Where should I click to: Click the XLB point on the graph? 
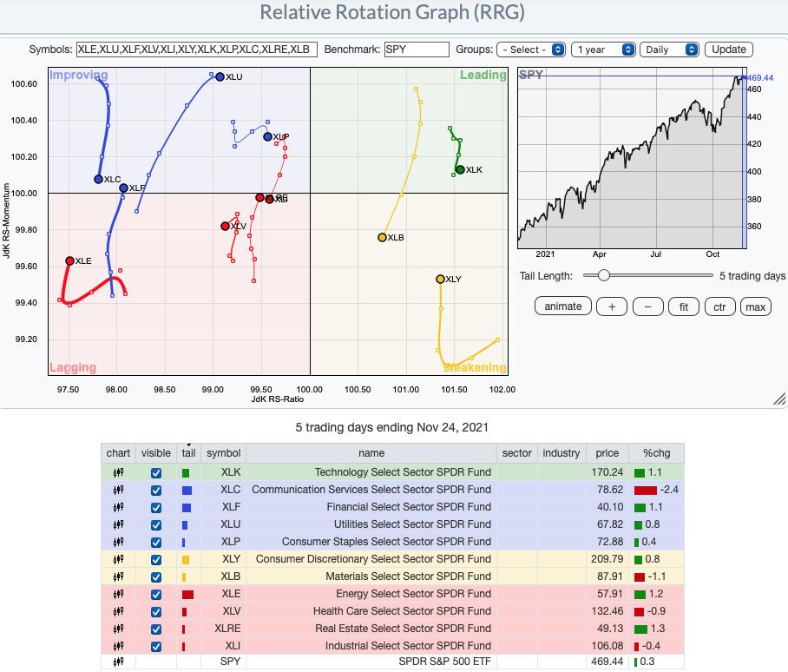(x=383, y=237)
